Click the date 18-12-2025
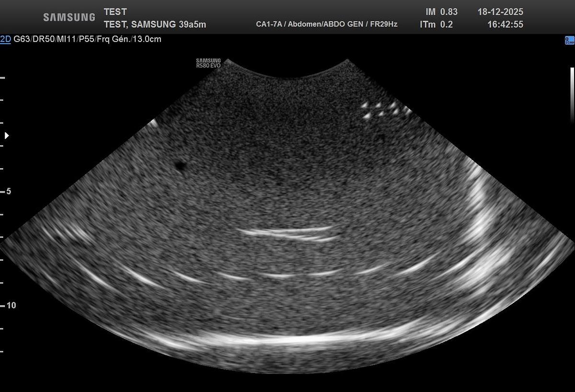Screen dimensions: 575x392 coord(500,12)
